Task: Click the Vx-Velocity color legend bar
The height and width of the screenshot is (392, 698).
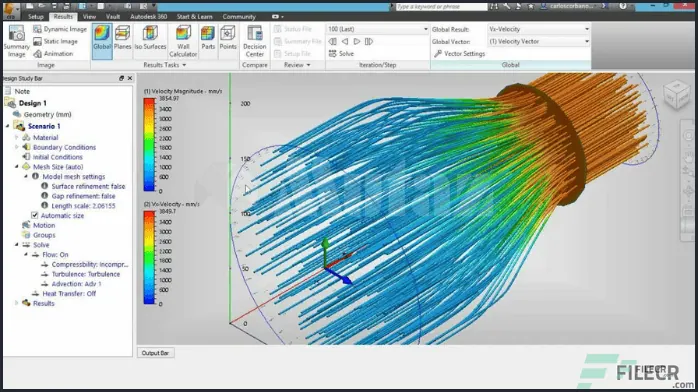Action: click(x=149, y=258)
